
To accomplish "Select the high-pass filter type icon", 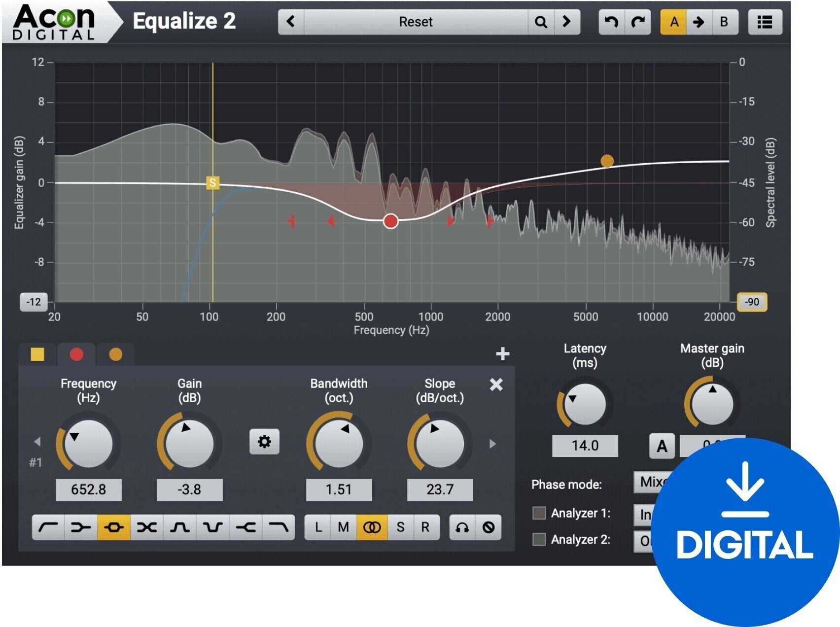I will [x=50, y=527].
